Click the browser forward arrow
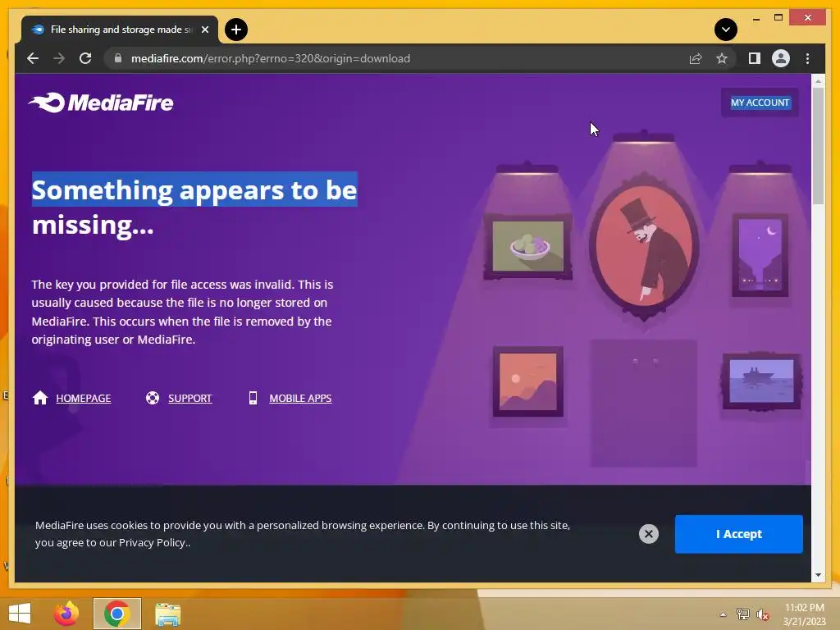Image resolution: width=840 pixels, height=630 pixels. [x=59, y=58]
